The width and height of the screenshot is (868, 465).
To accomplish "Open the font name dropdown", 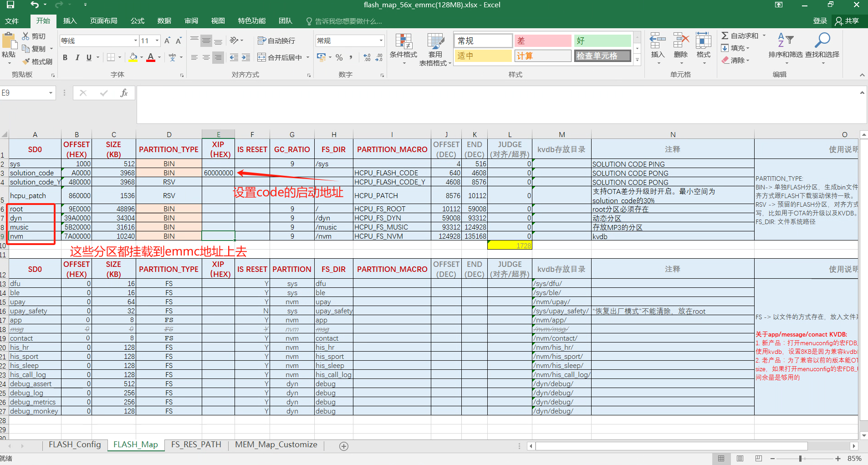I will (x=136, y=41).
